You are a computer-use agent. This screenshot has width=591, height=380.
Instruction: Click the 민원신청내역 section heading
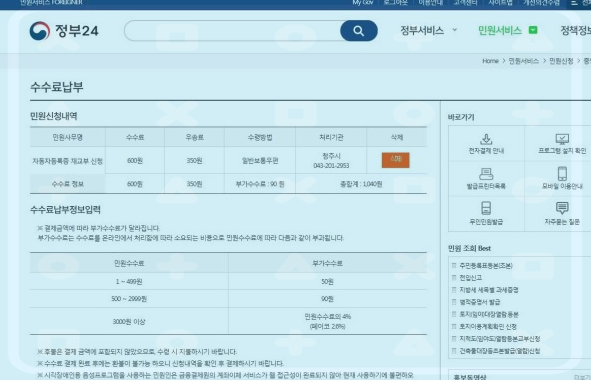54,116
